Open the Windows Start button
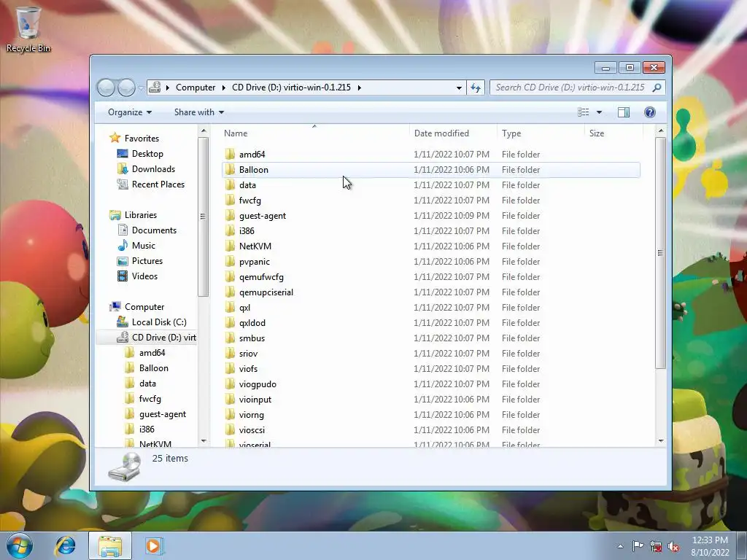This screenshot has width=747, height=560. pyautogui.click(x=20, y=545)
